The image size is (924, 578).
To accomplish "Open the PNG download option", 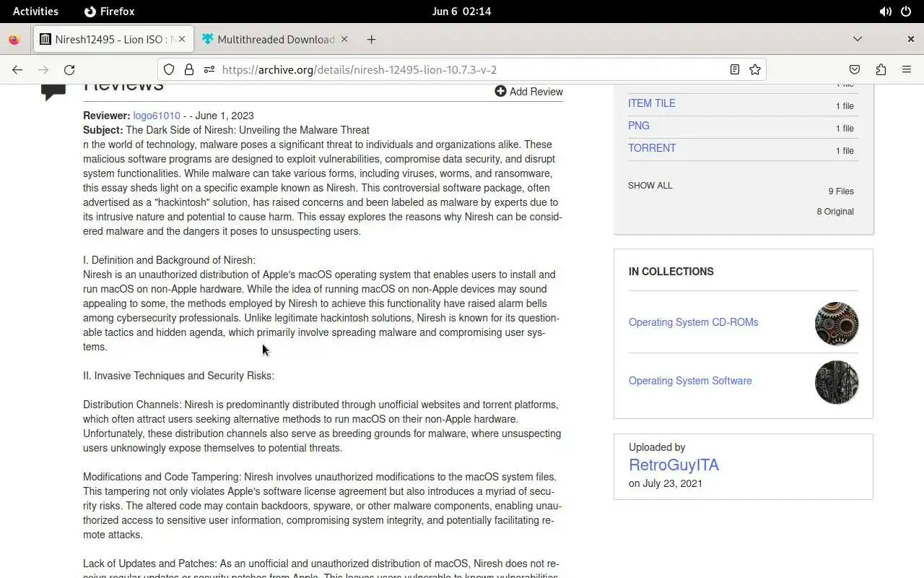I will [x=639, y=126].
